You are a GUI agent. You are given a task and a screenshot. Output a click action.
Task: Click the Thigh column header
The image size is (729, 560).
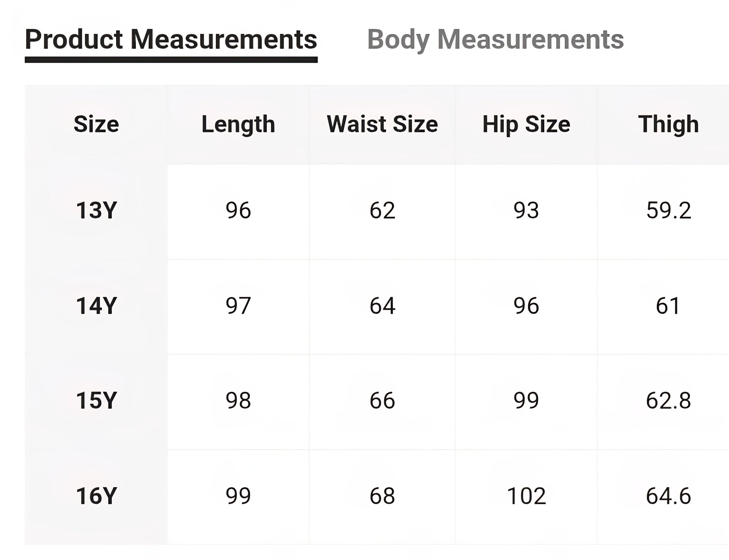click(x=668, y=124)
